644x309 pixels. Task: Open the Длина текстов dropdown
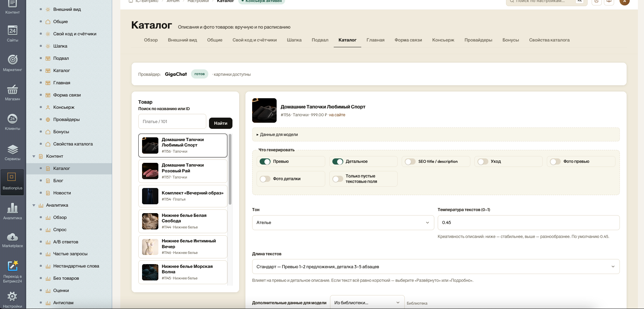[x=436, y=267]
